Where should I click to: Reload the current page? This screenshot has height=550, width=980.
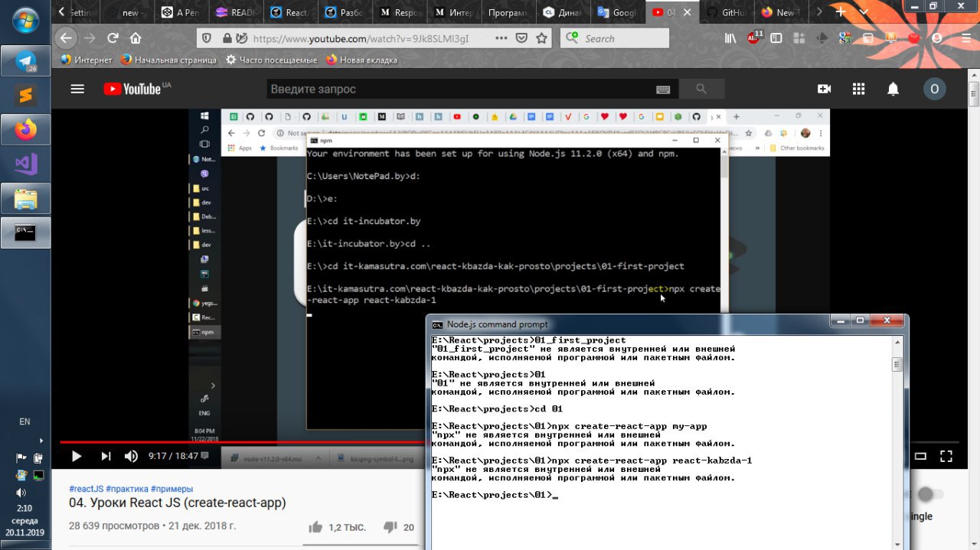[x=113, y=38]
